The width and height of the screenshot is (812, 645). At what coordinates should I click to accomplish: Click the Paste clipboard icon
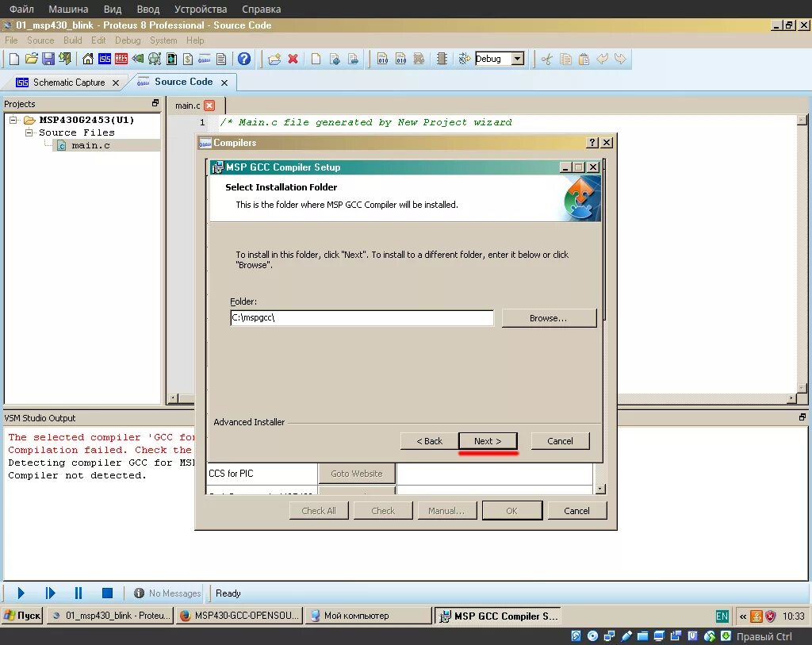click(x=584, y=59)
